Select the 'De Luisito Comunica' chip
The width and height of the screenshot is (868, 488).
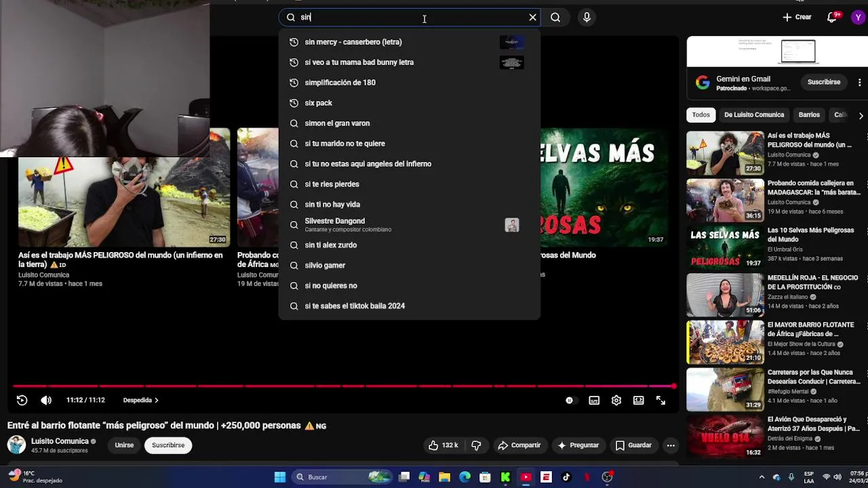(x=754, y=115)
